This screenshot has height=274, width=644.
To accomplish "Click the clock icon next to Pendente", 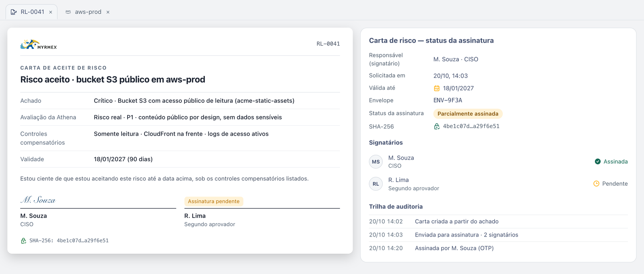I will click(x=597, y=184).
